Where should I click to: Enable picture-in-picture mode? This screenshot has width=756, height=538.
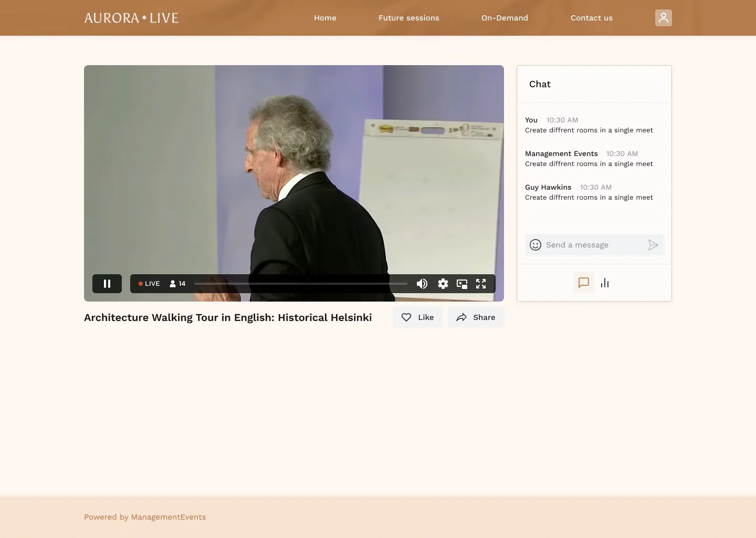tap(462, 284)
